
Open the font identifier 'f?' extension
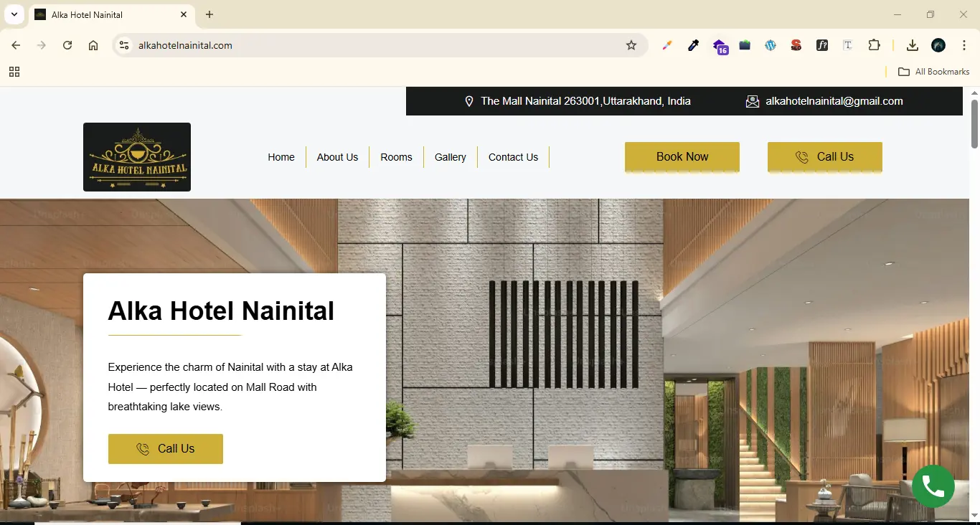click(822, 45)
